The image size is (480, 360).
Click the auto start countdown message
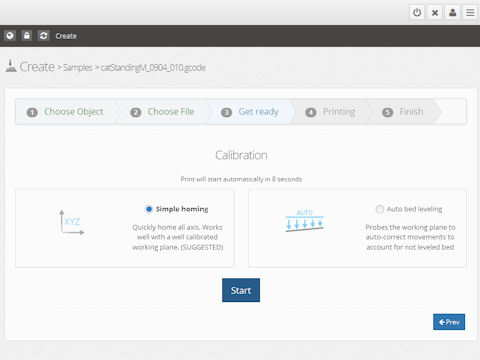point(241,179)
